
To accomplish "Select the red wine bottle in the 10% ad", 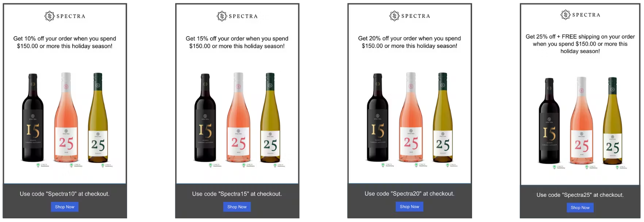I will tap(33, 119).
